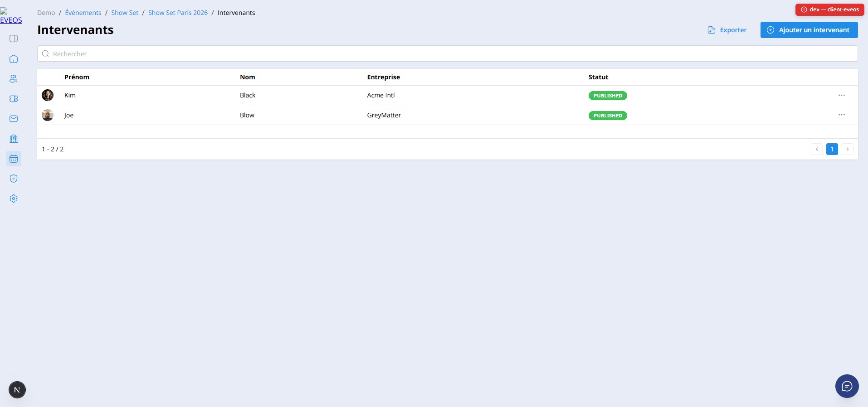Open the actions menu for Kim Black
This screenshot has height=407, width=868.
tap(842, 95)
